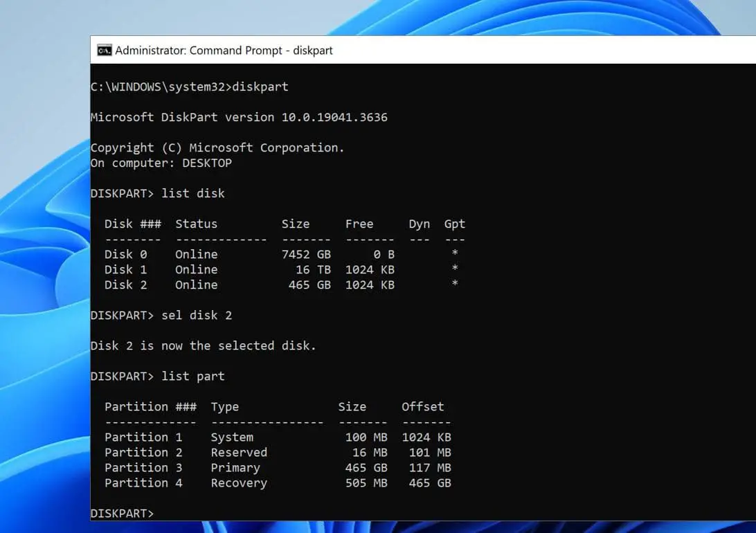This screenshot has height=533, width=756.
Task: Click the '16 TB' size value
Action: tap(314, 269)
